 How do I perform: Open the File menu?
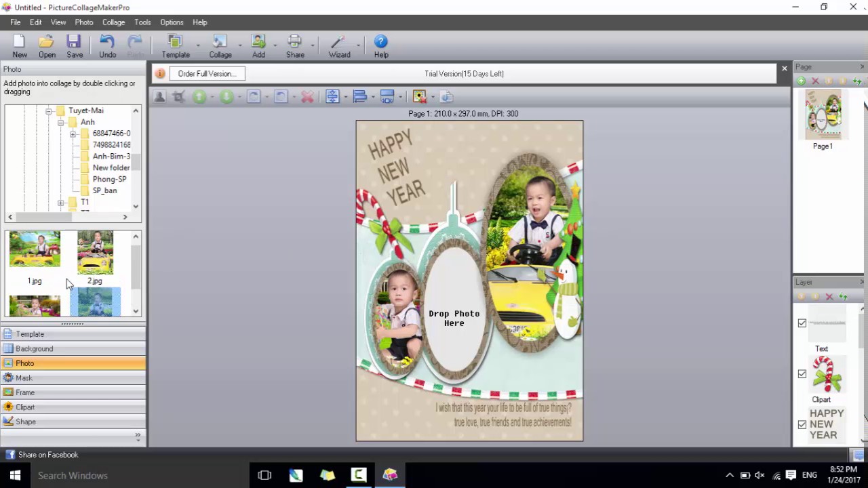coord(15,22)
